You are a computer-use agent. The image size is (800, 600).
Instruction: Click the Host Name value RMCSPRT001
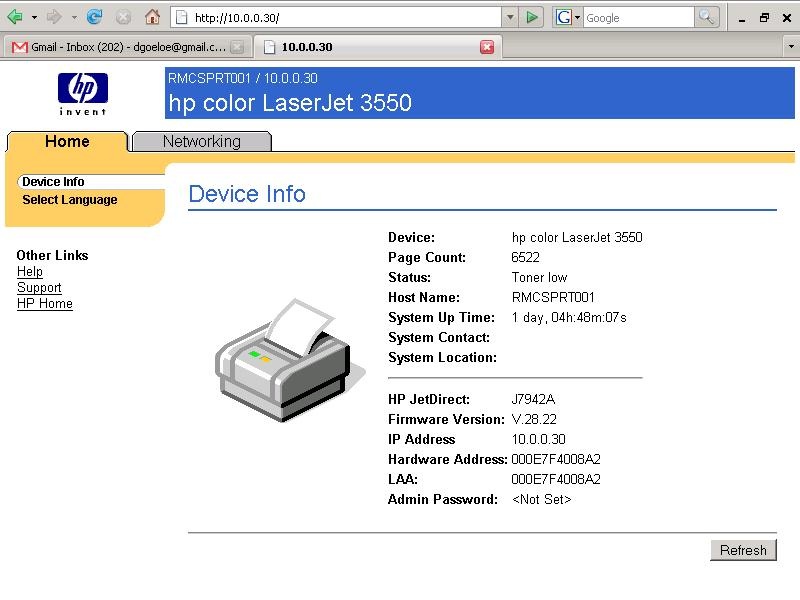[x=553, y=297]
